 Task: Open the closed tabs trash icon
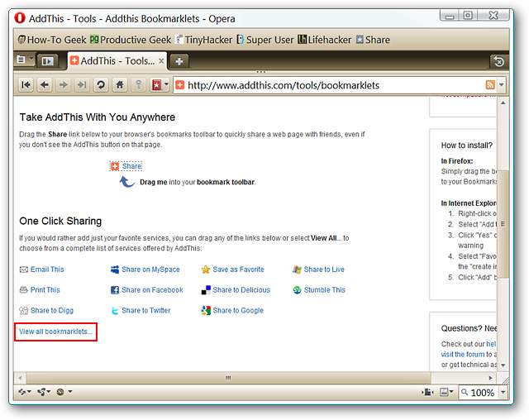pos(498,61)
